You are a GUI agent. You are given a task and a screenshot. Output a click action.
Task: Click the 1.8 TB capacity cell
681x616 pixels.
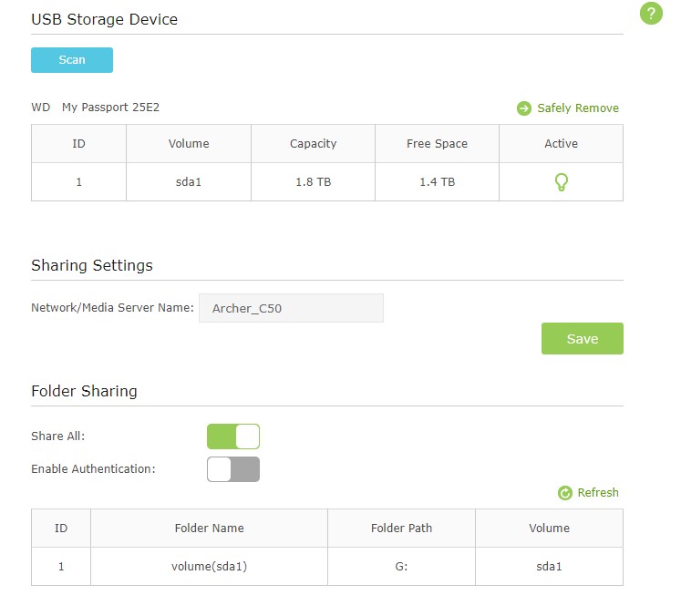(x=313, y=182)
